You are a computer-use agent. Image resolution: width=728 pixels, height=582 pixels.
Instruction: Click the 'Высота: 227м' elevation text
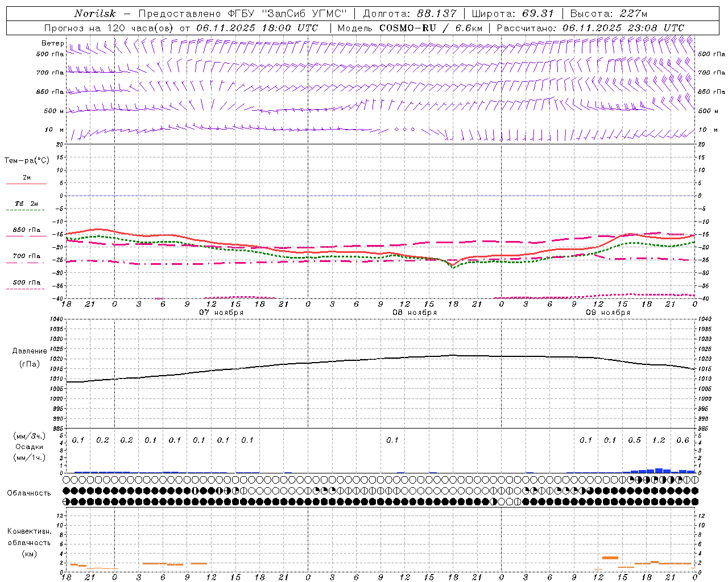609,14
